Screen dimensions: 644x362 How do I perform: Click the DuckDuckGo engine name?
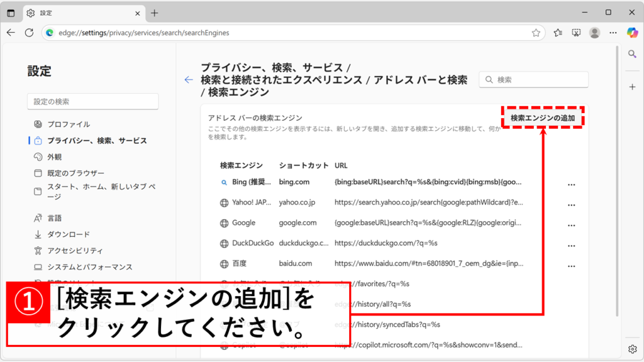pos(253,243)
